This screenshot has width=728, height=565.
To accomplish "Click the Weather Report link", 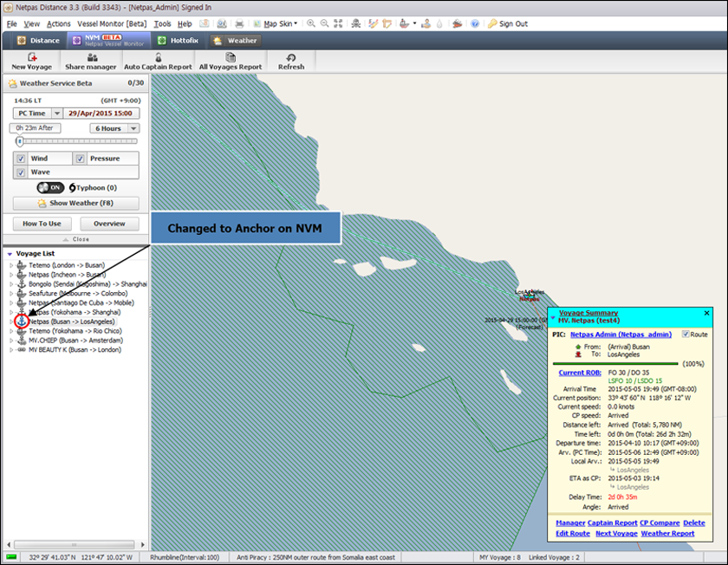I will [x=667, y=534].
